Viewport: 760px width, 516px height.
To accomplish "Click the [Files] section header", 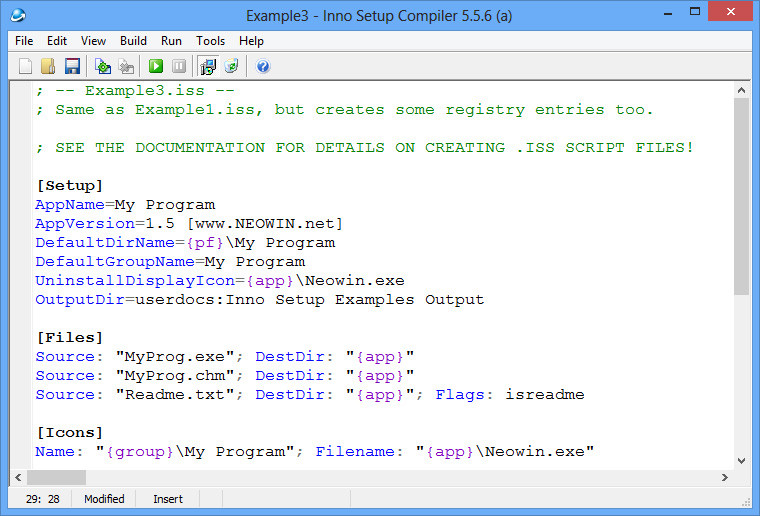I will [70, 337].
